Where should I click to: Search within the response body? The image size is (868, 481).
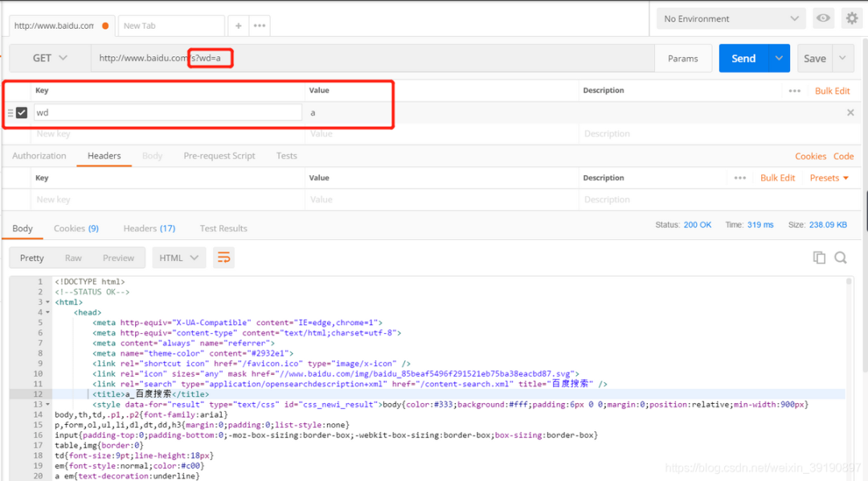(841, 258)
